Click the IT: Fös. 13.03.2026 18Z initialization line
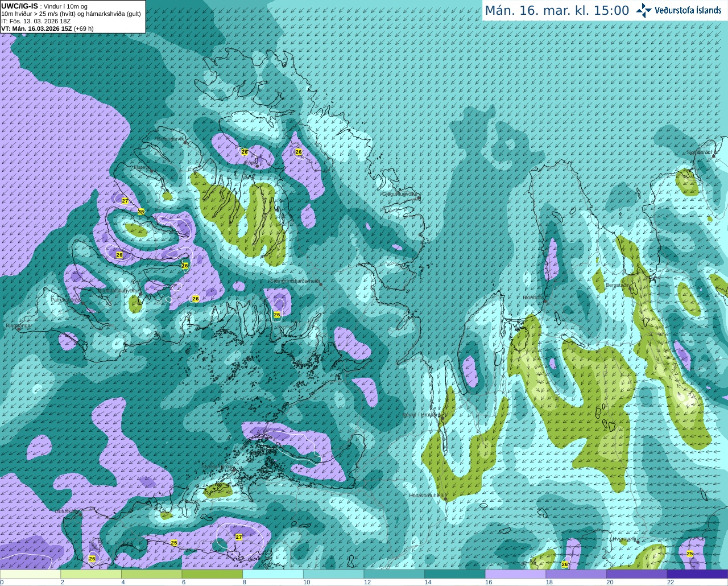 click(36, 21)
